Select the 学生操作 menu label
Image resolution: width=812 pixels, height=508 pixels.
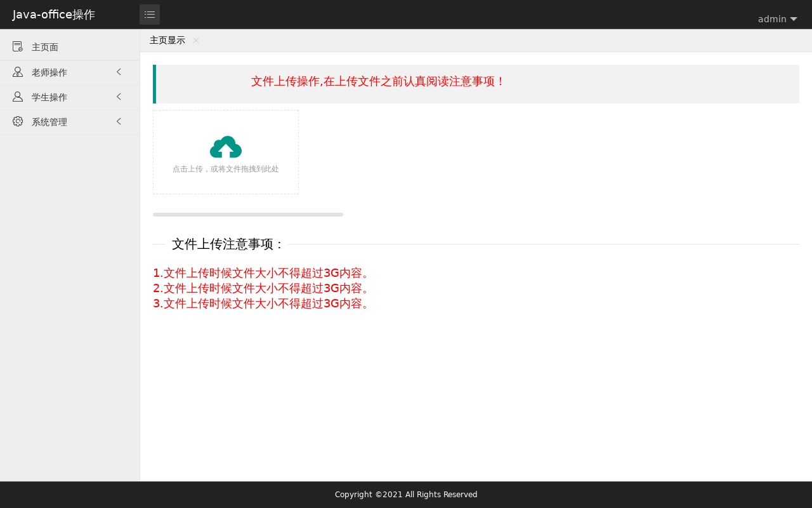click(x=49, y=97)
